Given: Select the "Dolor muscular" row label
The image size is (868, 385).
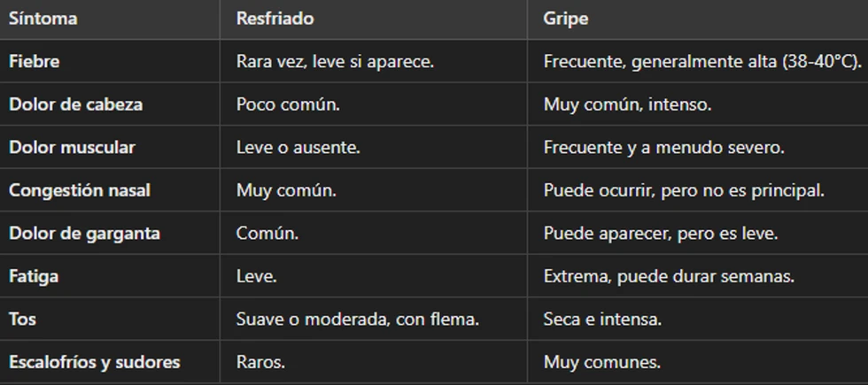Looking at the screenshot, I should tap(72, 148).
